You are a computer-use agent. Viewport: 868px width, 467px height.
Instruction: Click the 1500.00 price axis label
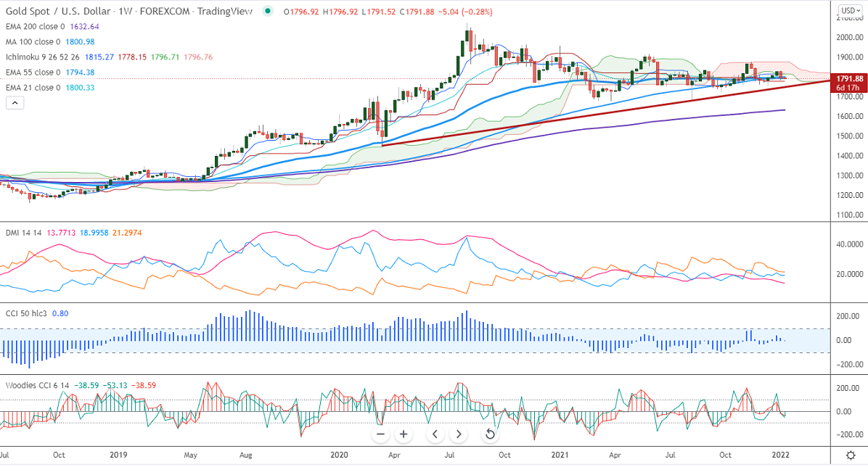(x=850, y=136)
